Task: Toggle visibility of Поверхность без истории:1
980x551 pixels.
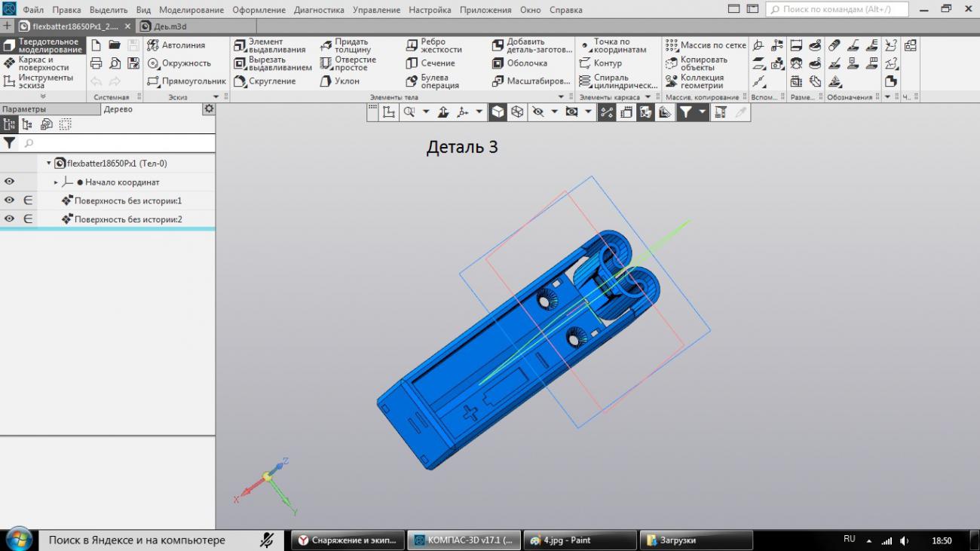Action: click(10, 201)
